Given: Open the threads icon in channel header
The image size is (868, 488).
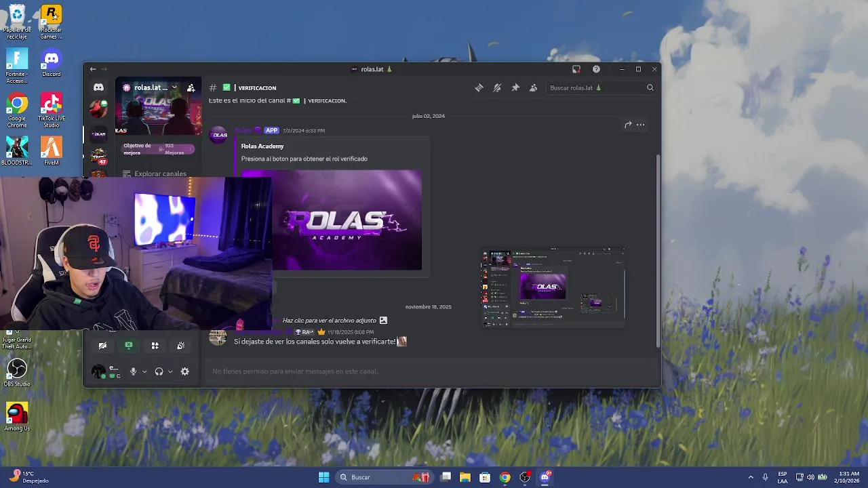Looking at the screenshot, I should click(x=479, y=87).
